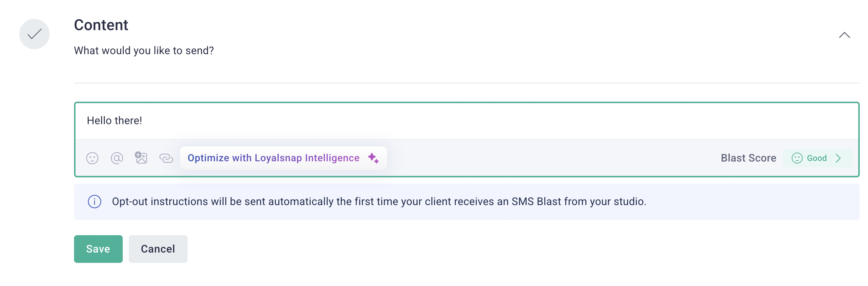Open the emoji picker icon

point(92,158)
